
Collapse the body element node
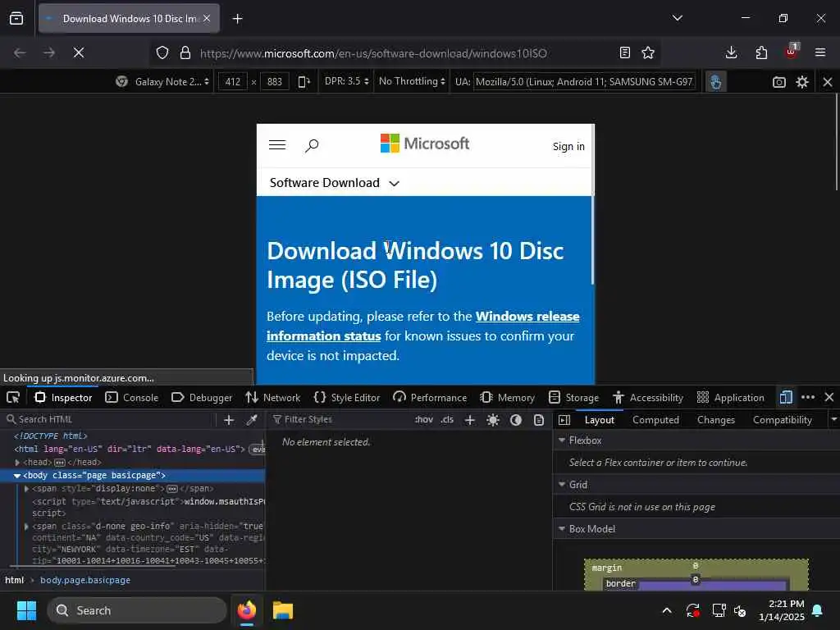tap(17, 476)
